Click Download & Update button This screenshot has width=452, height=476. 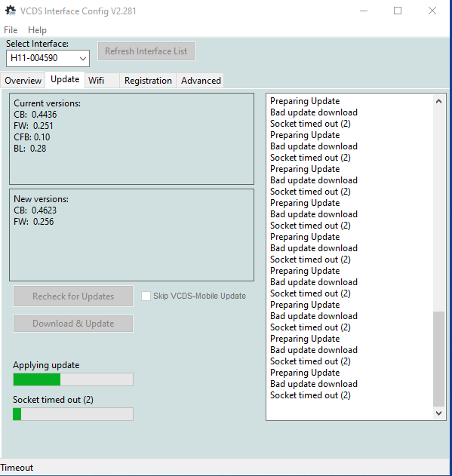tap(73, 324)
